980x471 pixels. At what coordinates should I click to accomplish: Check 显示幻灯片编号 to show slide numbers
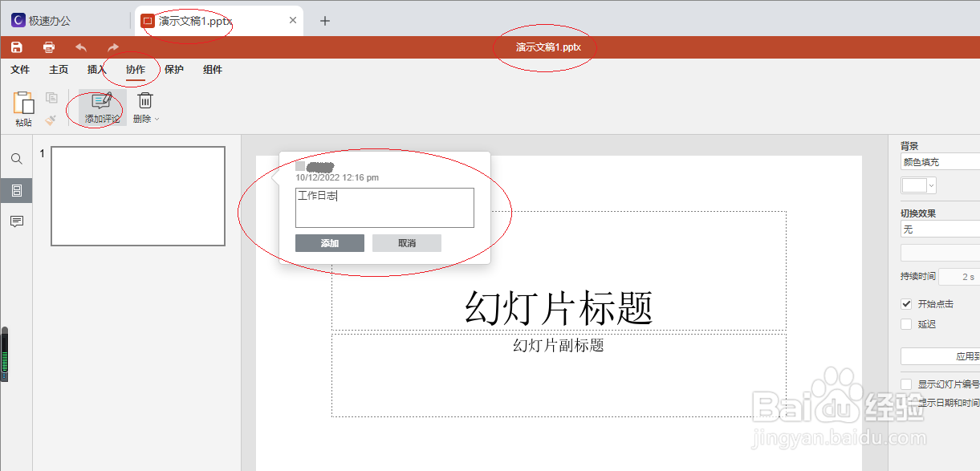(908, 384)
